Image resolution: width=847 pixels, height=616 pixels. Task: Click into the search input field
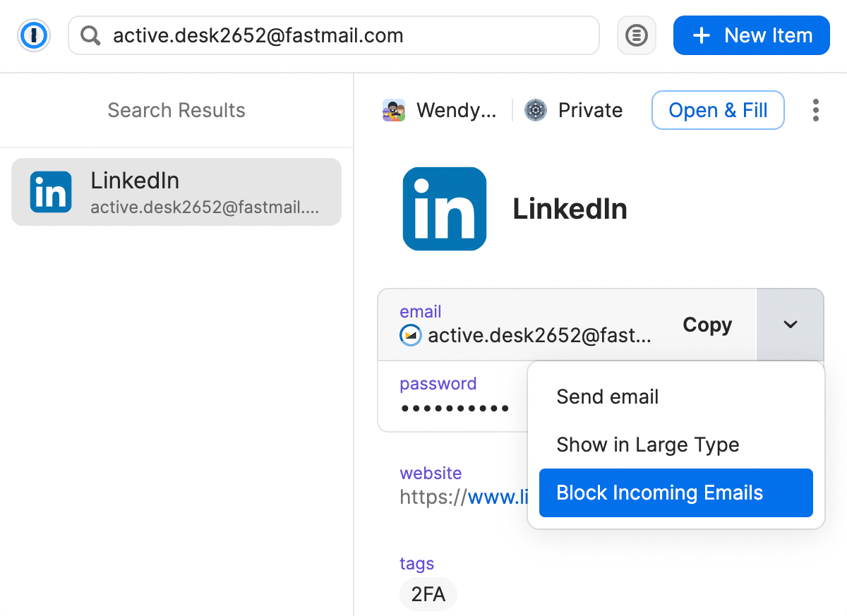tap(346, 35)
